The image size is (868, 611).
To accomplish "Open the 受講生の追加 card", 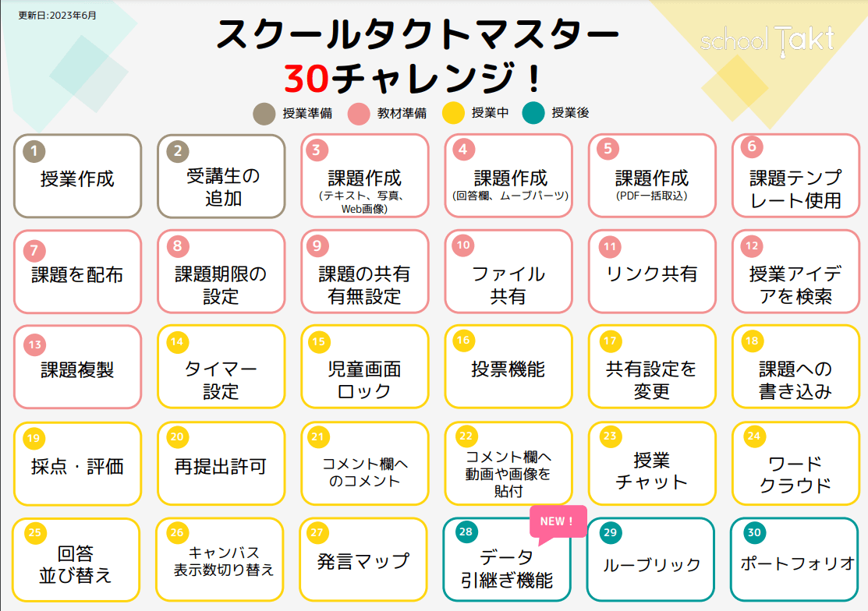I will [x=221, y=176].
